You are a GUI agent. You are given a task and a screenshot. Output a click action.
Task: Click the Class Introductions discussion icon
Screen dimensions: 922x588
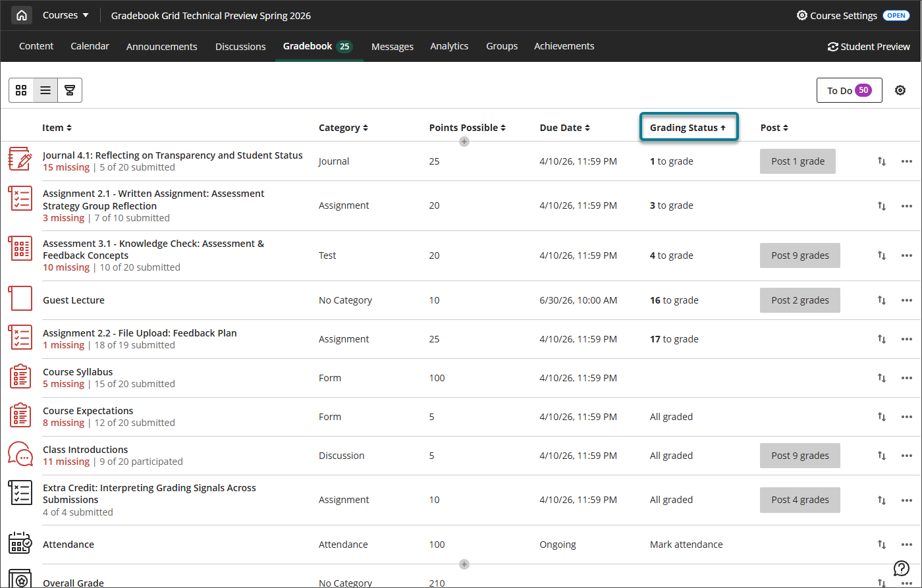[x=20, y=454]
